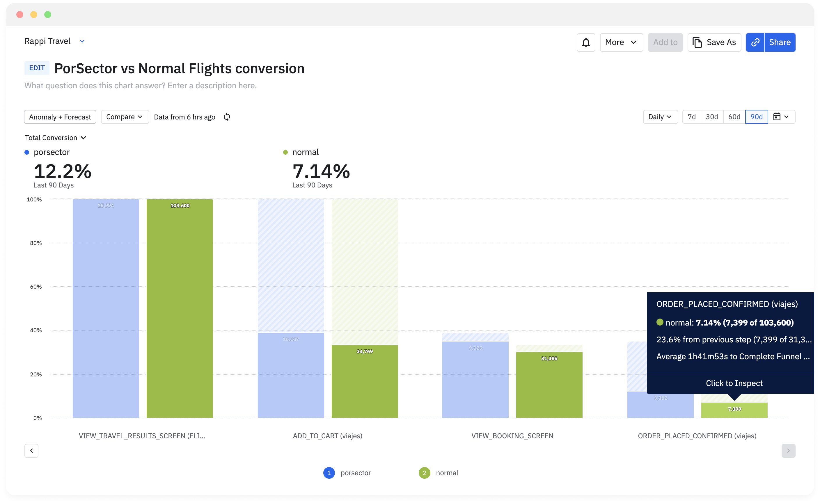Image resolution: width=820 pixels, height=504 pixels.
Task: Click the next page arrow
Action: pyautogui.click(x=788, y=451)
